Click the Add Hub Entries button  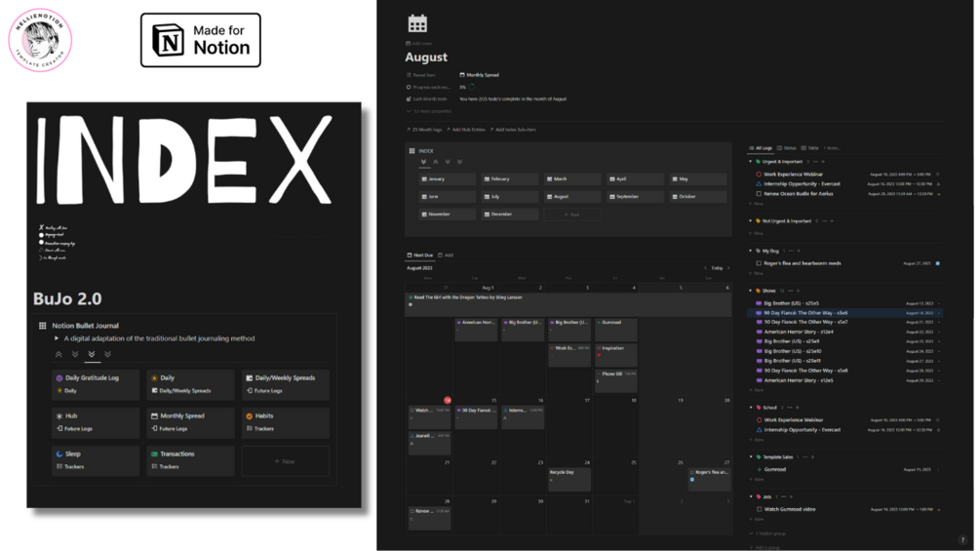tap(466, 130)
